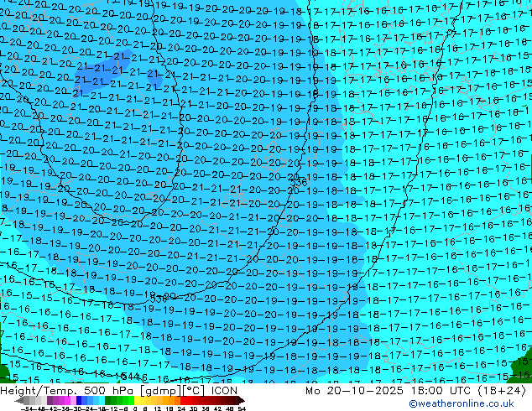Viewport: 532px width, 411px height.
Task: Click the grey left arrow end of legend
Action: point(19,400)
